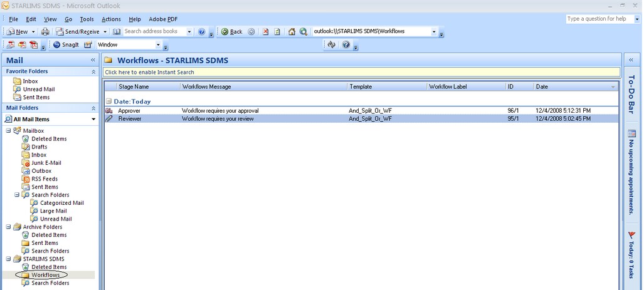Open the address bar dropdown arrow
Viewport: 644px width, 290px height.
click(434, 31)
